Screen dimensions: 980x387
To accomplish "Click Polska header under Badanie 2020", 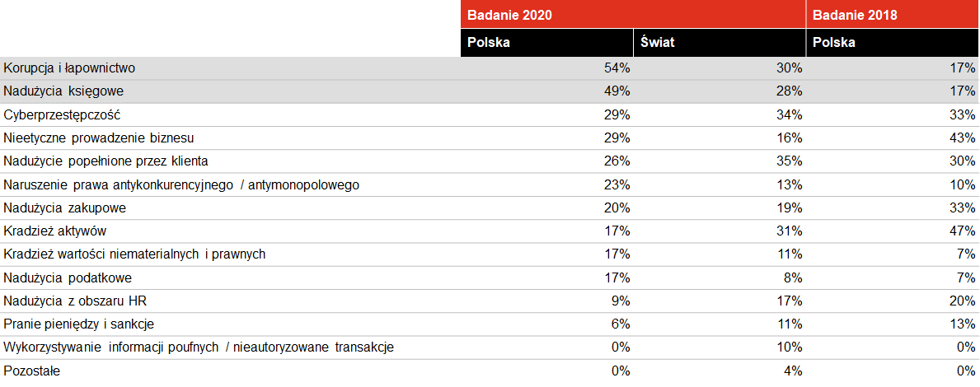I will (x=547, y=43).
